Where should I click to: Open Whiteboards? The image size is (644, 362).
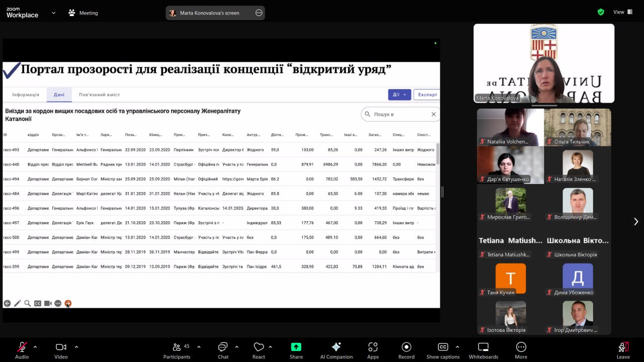(483, 350)
